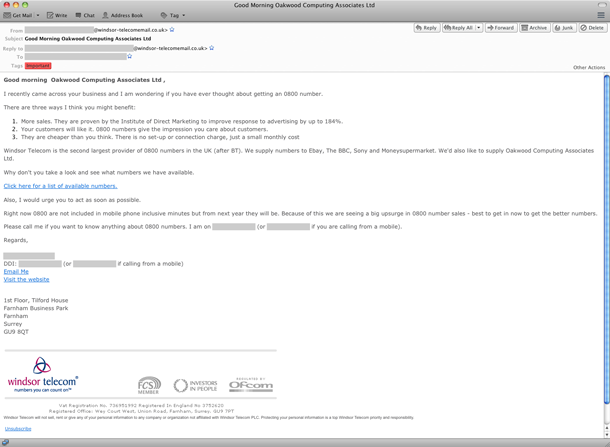
Task: Archive this email
Action: [x=535, y=28]
